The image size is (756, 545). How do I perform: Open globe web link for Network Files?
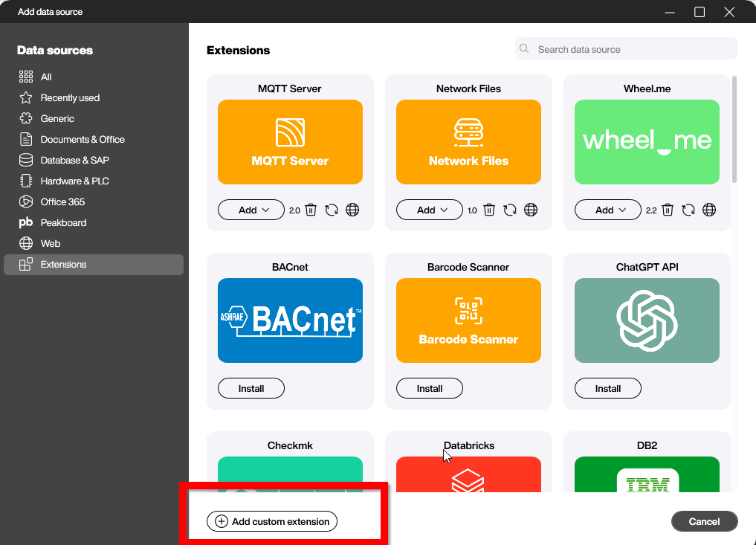coord(531,210)
